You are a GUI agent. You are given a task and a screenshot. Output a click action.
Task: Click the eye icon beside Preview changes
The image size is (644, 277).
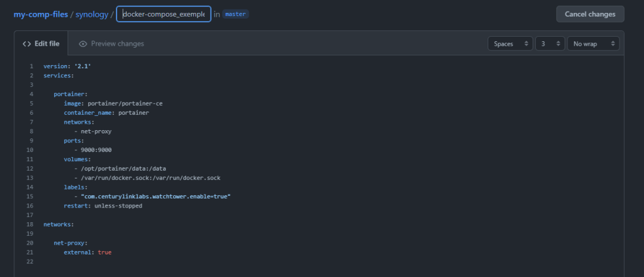point(83,44)
